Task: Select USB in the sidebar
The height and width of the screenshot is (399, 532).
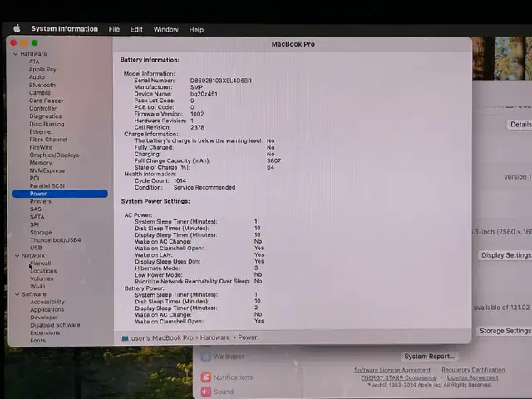Action: click(36, 248)
